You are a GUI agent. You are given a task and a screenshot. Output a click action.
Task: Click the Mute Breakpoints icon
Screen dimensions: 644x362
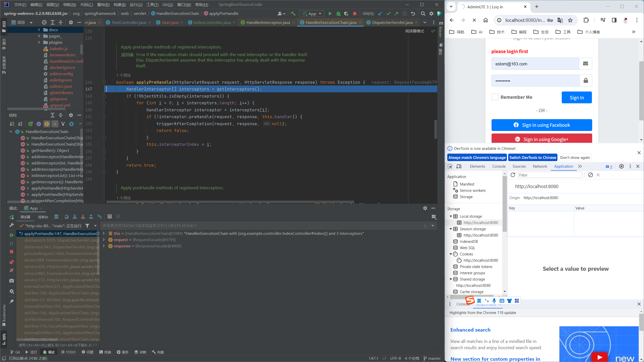point(12,270)
